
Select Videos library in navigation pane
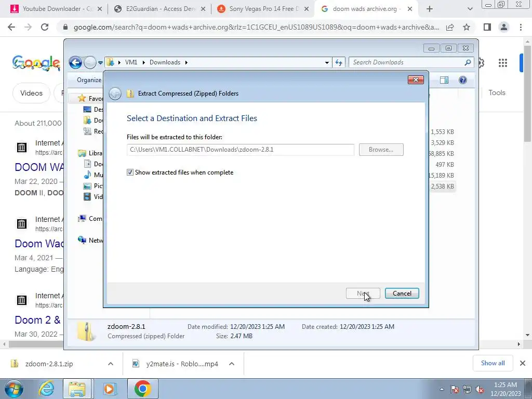click(93, 197)
